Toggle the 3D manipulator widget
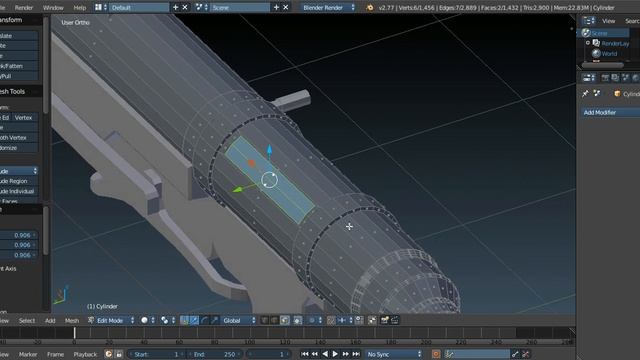The width and height of the screenshot is (640, 360). click(x=184, y=320)
